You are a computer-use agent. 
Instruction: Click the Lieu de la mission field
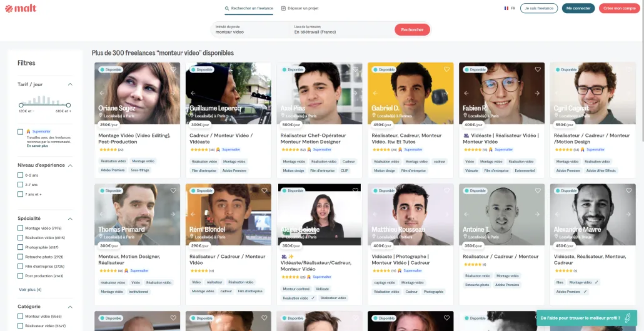tap(341, 29)
